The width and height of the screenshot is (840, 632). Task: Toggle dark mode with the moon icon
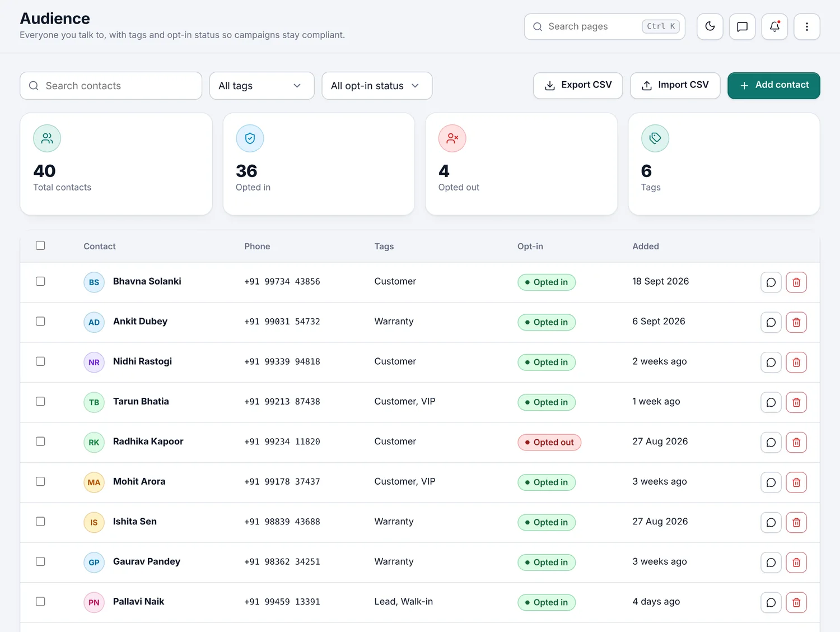click(710, 27)
